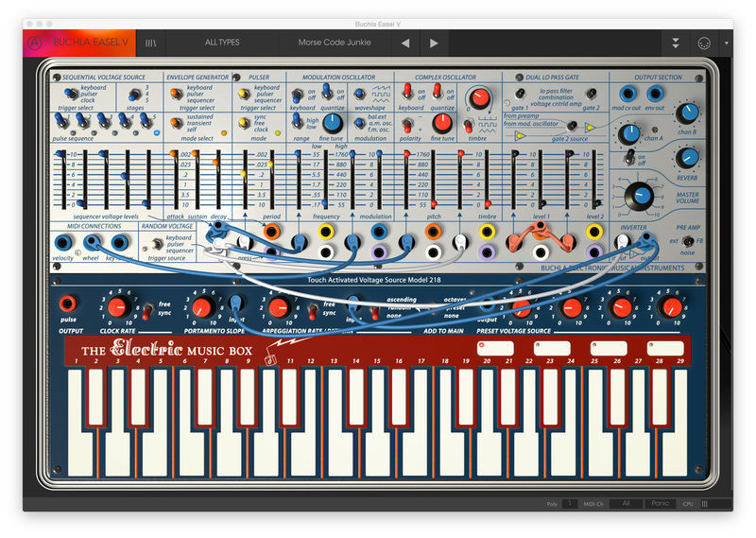The width and height of the screenshot is (756, 538).
Task: Change the sequencer stages switch
Action: (134, 95)
